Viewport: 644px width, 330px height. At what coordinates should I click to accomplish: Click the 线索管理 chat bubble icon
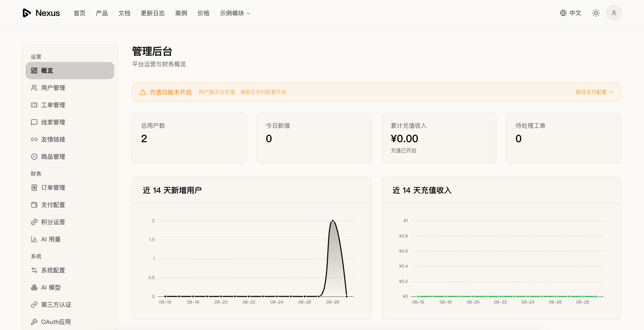point(34,122)
